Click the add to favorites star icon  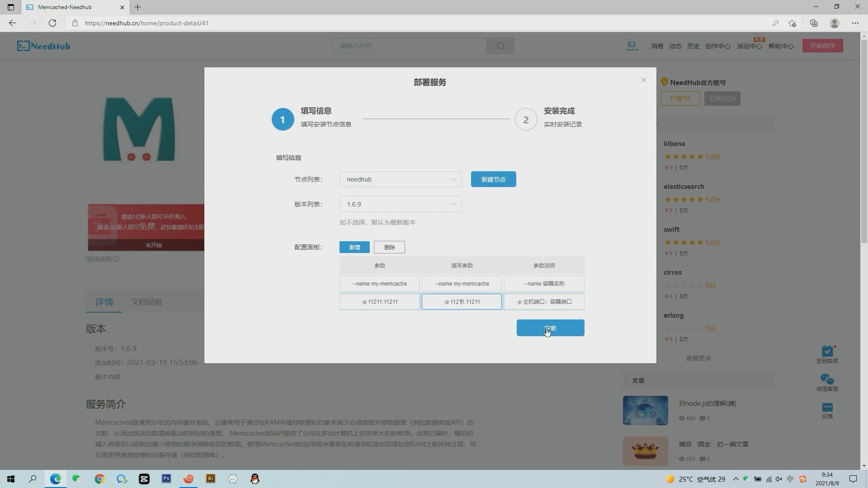tap(792, 23)
